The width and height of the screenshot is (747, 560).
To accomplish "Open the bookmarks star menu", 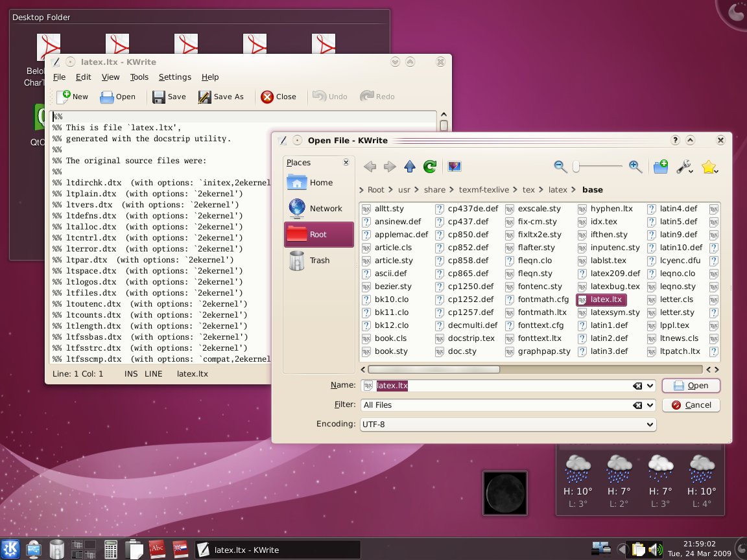I will [710, 167].
